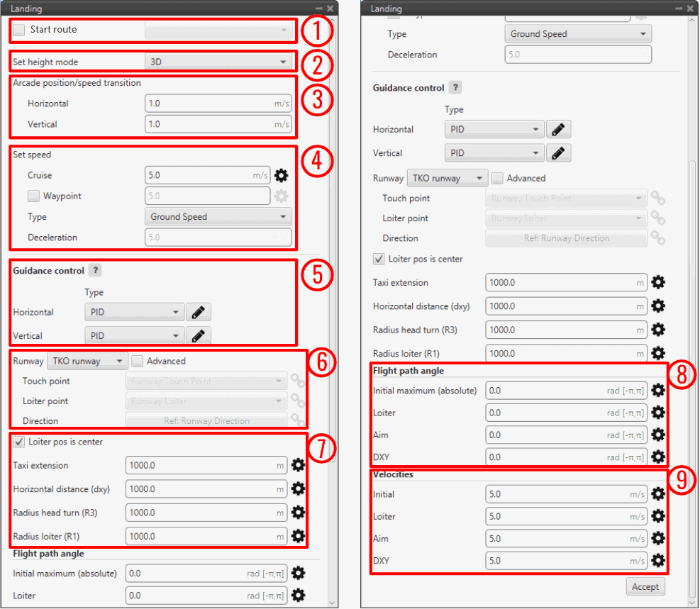
Task: Open gear settings for Velocities Initial
Action: tap(658, 494)
